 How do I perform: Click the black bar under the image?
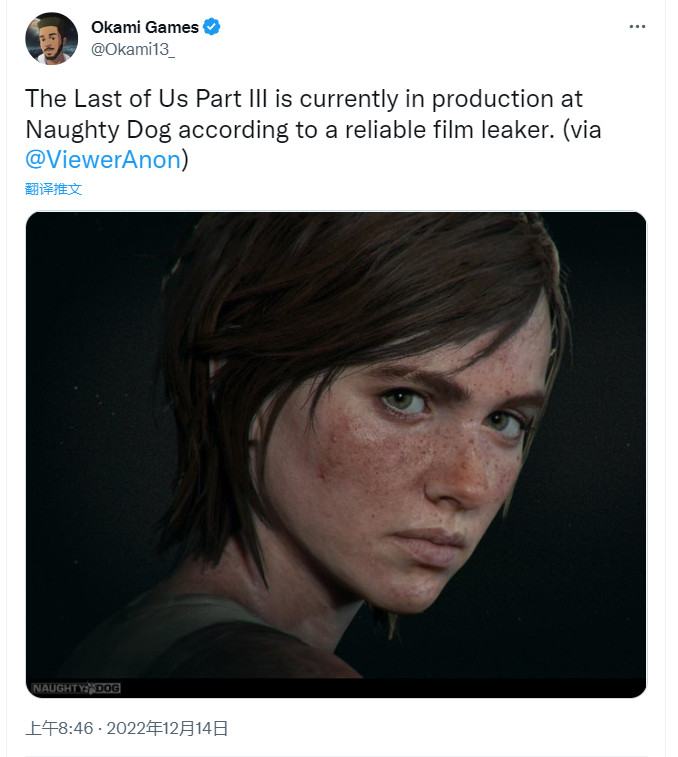pyautogui.click(x=400, y=688)
